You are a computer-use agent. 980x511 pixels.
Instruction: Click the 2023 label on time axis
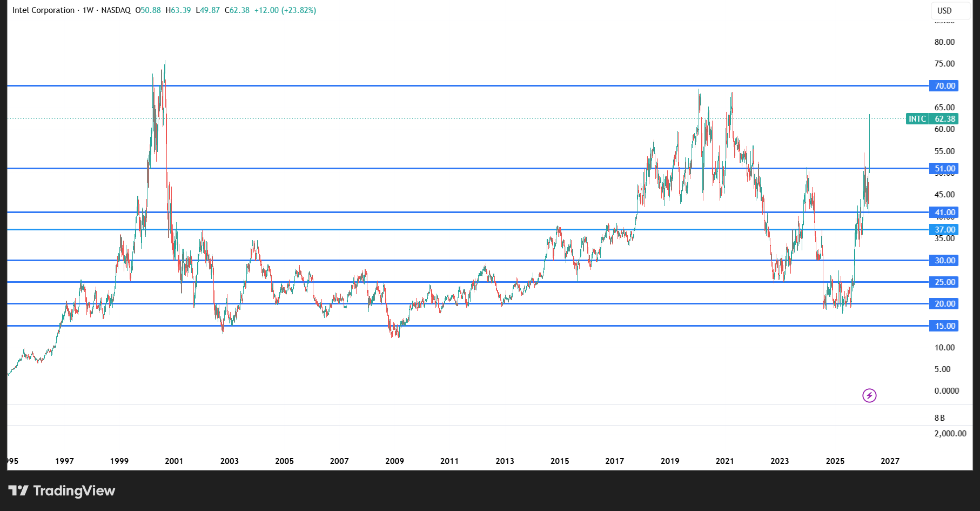tap(780, 461)
